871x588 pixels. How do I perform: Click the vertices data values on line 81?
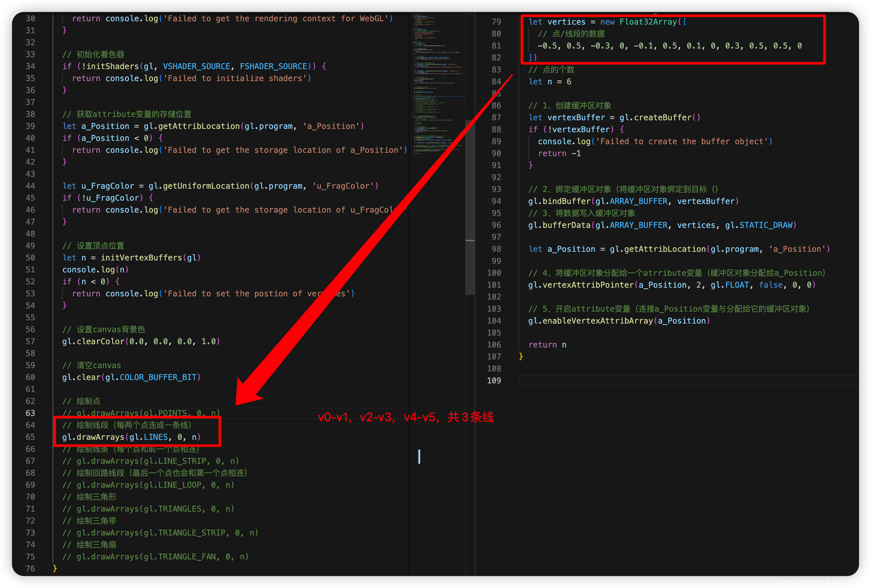669,46
